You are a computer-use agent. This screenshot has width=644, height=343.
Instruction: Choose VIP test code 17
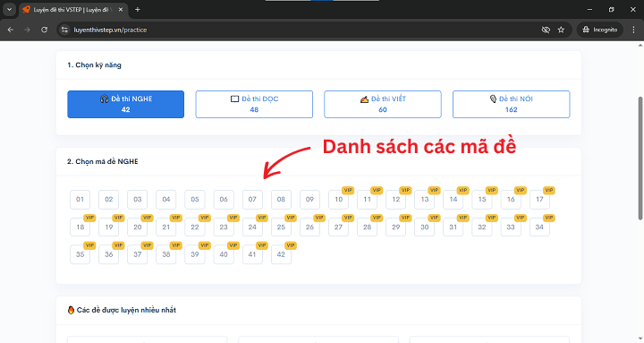[539, 200]
